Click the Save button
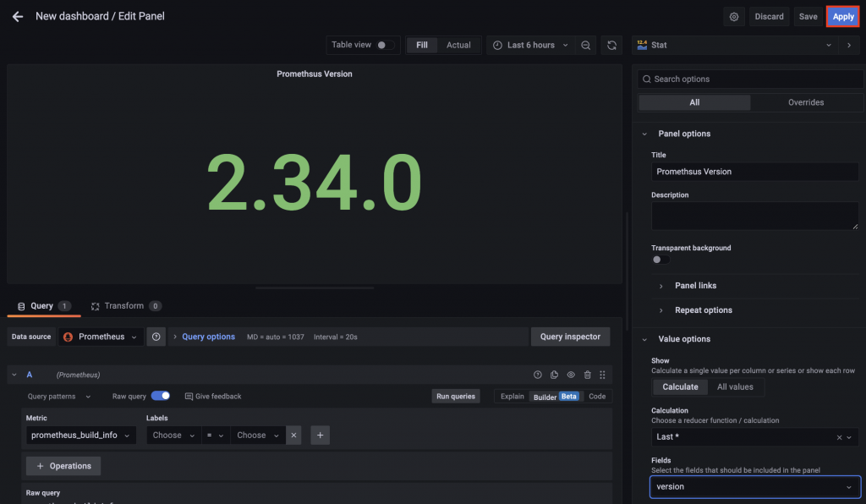The image size is (866, 504). (808, 17)
